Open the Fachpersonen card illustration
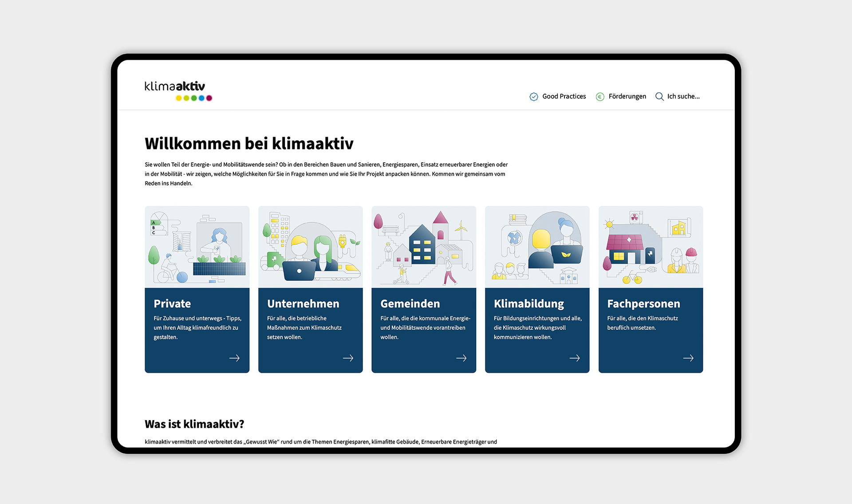 point(651,247)
